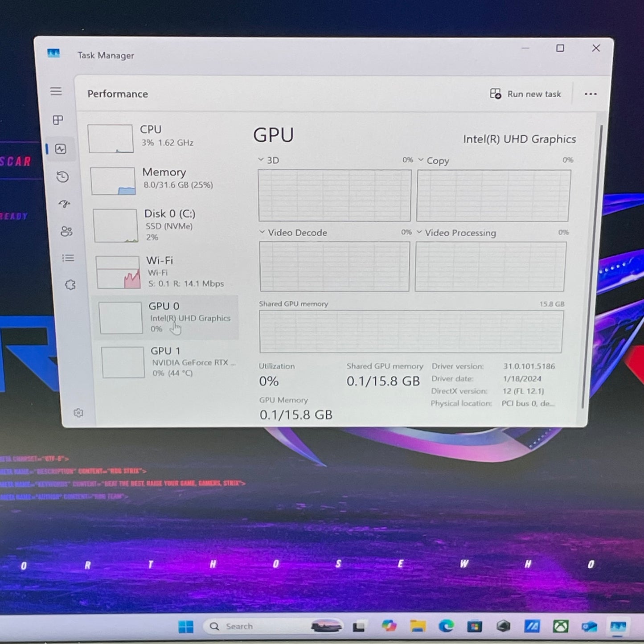Click the Run new task button
The height and width of the screenshot is (644, 644).
(x=526, y=94)
